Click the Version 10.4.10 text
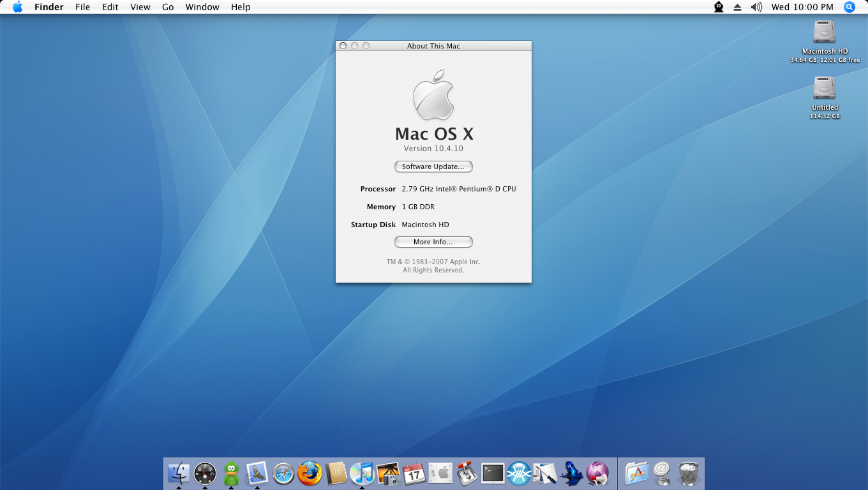Viewport: 868px width, 490px height. point(433,149)
